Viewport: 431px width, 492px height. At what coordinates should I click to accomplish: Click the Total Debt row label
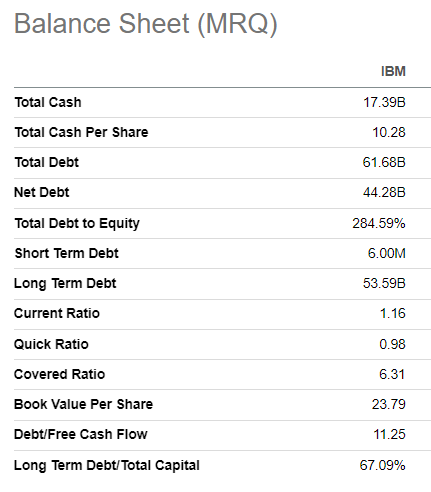pos(47,162)
